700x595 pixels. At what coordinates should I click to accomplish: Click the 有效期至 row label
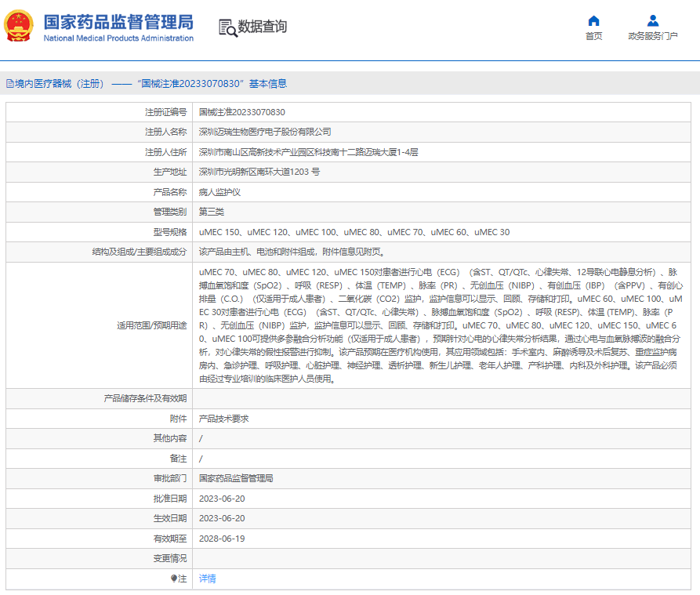pos(169,539)
